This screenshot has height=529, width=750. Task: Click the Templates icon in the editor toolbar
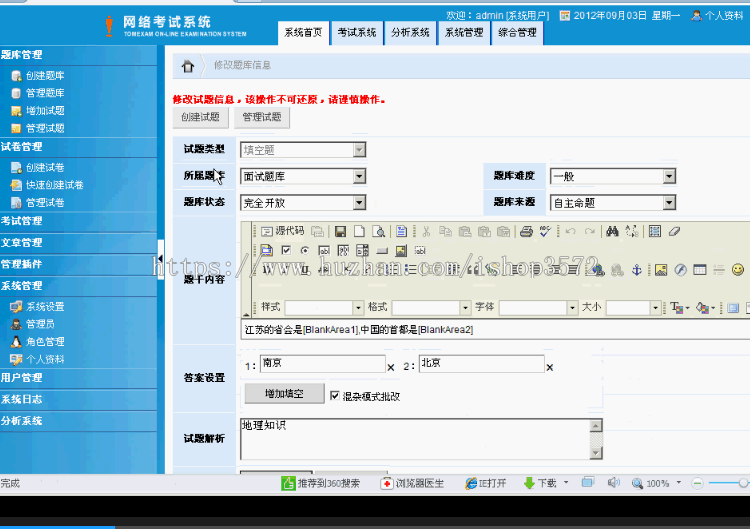click(x=401, y=232)
